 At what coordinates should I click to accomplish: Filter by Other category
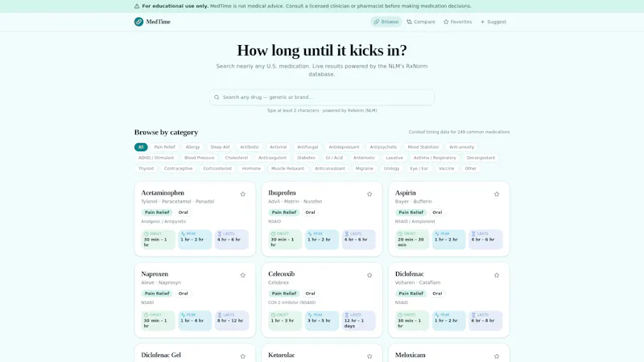tap(471, 168)
